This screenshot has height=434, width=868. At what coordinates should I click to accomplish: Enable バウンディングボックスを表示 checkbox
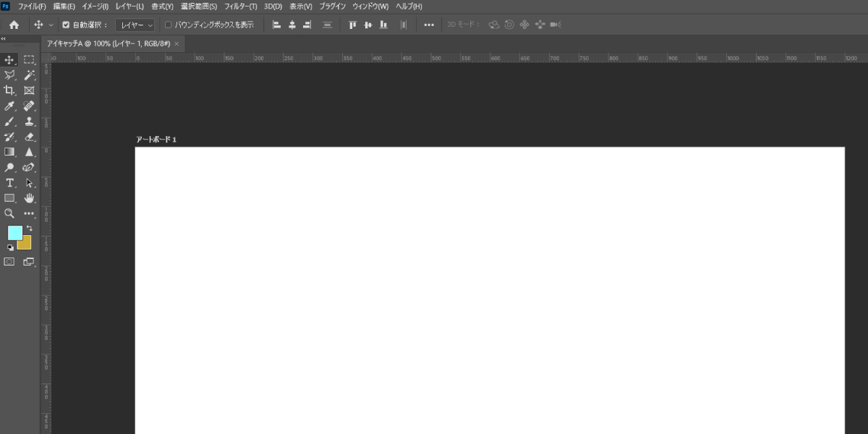pos(169,25)
